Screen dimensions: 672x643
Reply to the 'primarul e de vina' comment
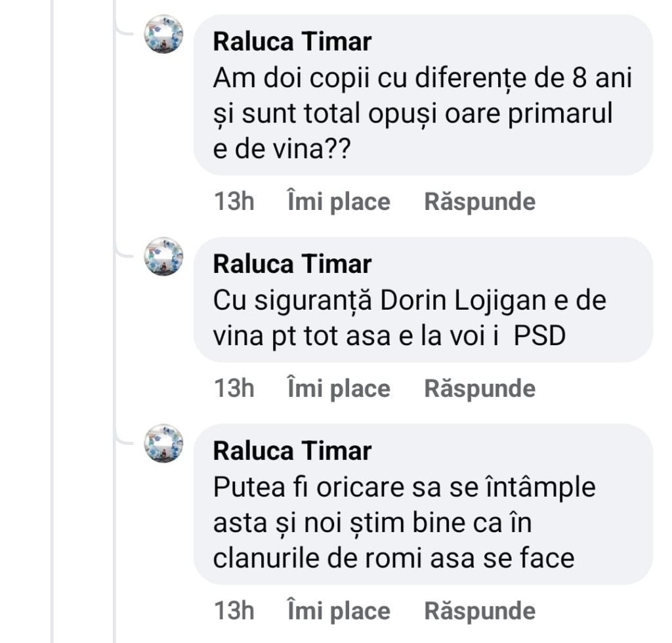click(x=480, y=201)
